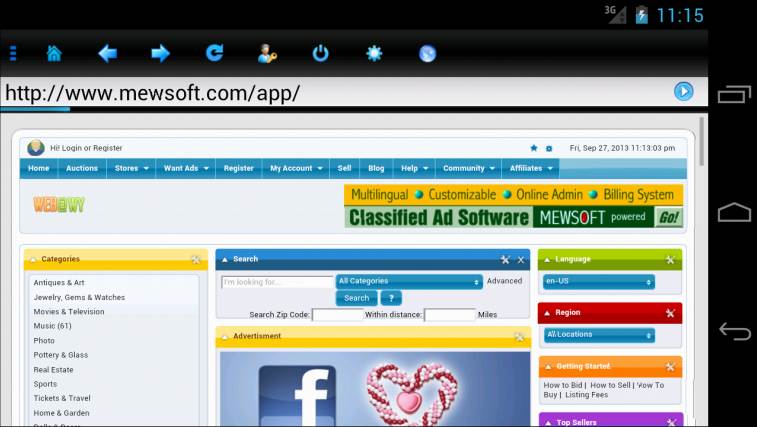Screen dimensions: 757x427
Task: Go forward with the right arrow icon
Action: [x=160, y=53]
